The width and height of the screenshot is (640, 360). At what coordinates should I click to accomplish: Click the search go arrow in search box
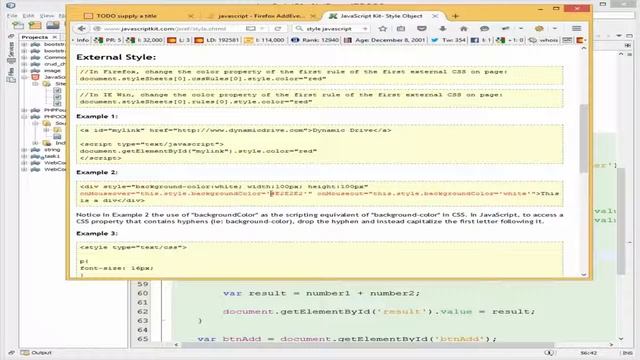click(x=365, y=29)
